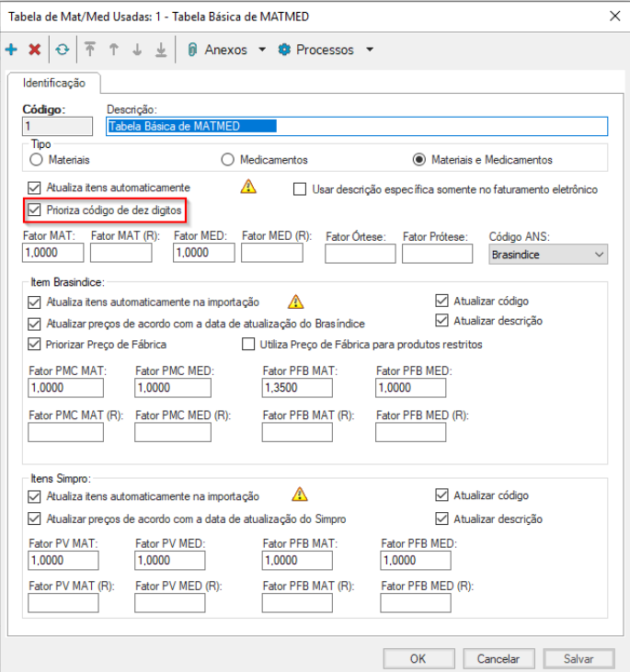Click Brasindice Fator PFB MAT field with 1,3500
Viewport: 630px width, 672px height.
(297, 387)
